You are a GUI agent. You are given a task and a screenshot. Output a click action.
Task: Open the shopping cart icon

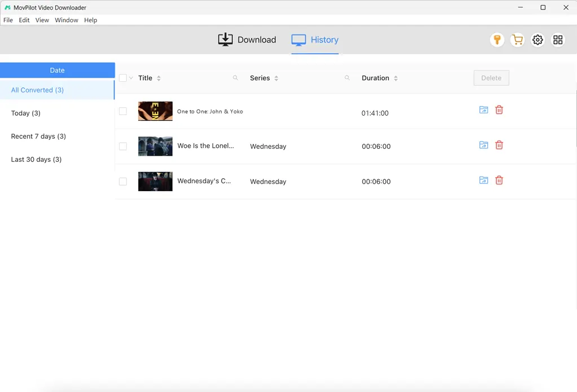coord(517,39)
